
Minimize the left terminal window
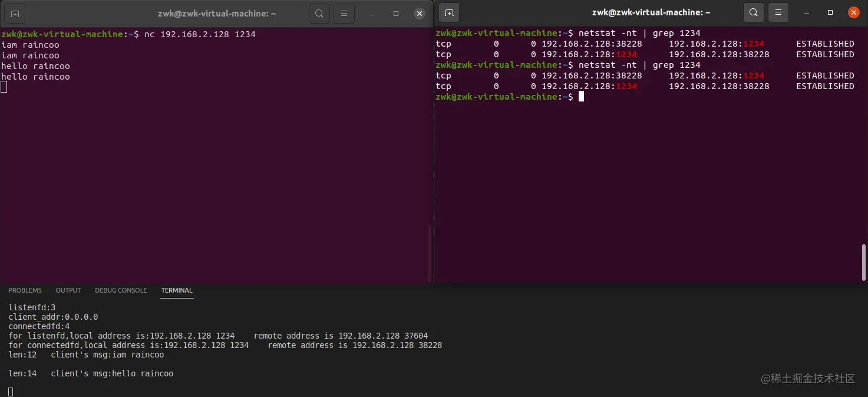click(374, 13)
